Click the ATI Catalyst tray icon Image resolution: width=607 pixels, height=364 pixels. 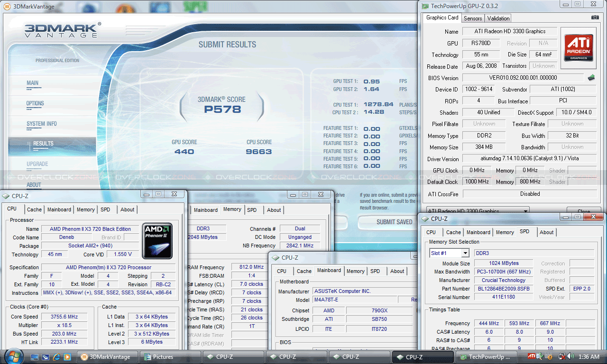tap(532, 356)
